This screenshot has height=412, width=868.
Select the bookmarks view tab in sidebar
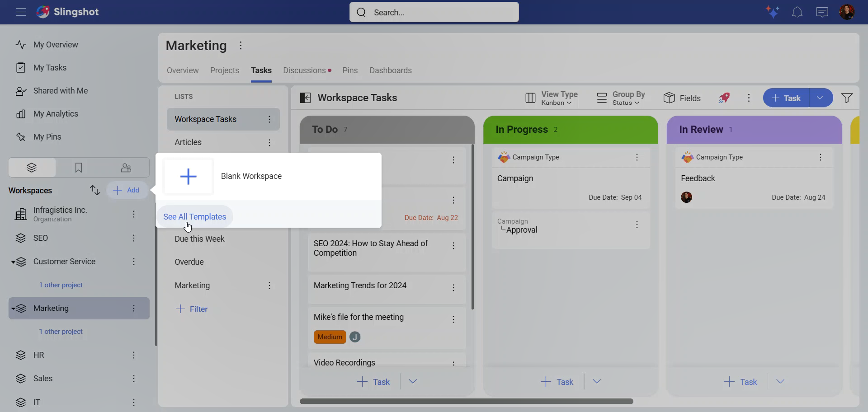(79, 168)
